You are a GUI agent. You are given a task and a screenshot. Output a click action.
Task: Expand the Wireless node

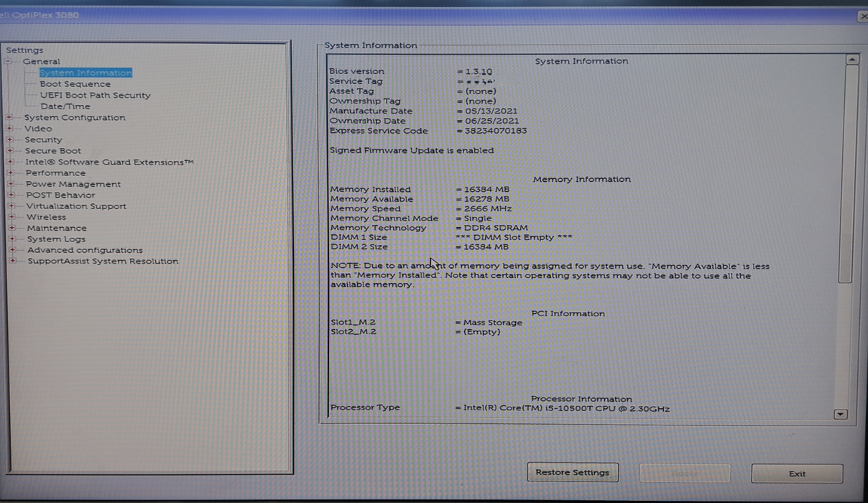[11, 217]
